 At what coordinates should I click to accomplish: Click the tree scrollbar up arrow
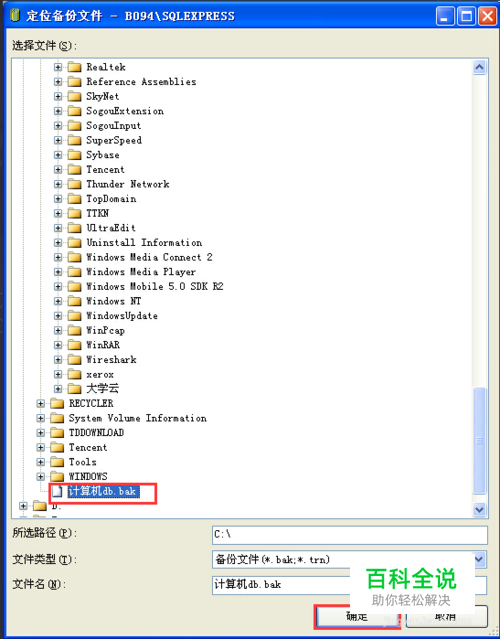(x=480, y=67)
